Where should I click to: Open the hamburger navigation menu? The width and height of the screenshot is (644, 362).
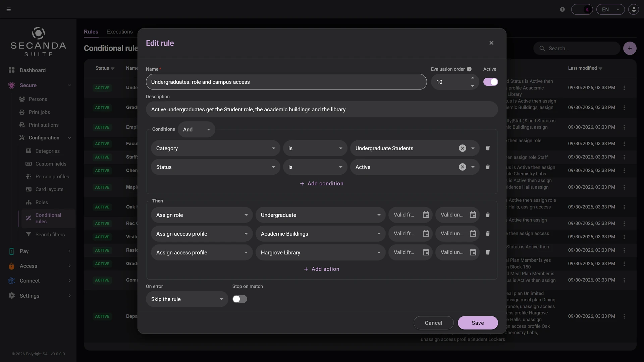click(9, 9)
